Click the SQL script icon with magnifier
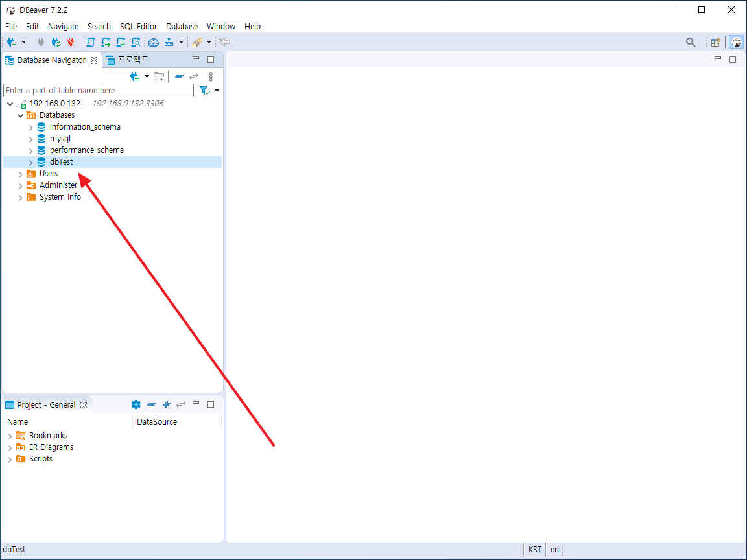747x560 pixels. pyautogui.click(x=136, y=42)
